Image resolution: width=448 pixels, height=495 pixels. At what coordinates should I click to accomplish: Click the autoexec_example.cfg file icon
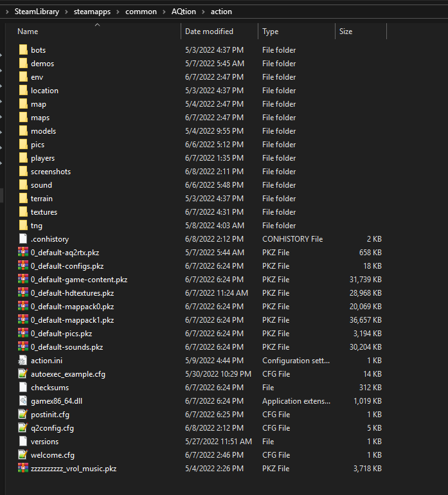point(23,373)
